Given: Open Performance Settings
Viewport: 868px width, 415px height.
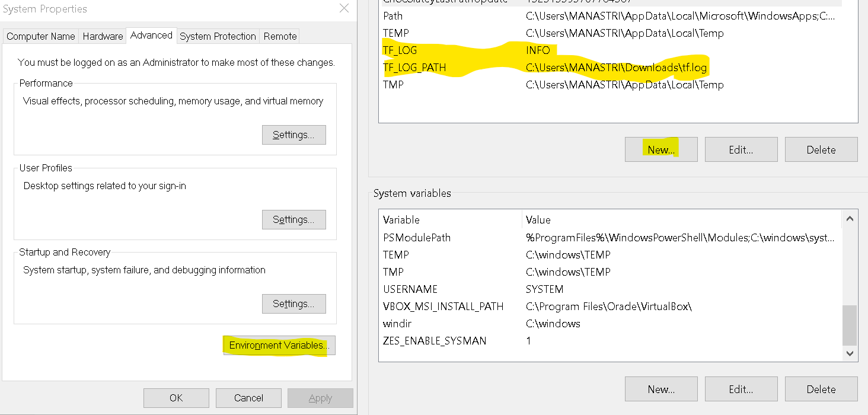Looking at the screenshot, I should pyautogui.click(x=293, y=135).
